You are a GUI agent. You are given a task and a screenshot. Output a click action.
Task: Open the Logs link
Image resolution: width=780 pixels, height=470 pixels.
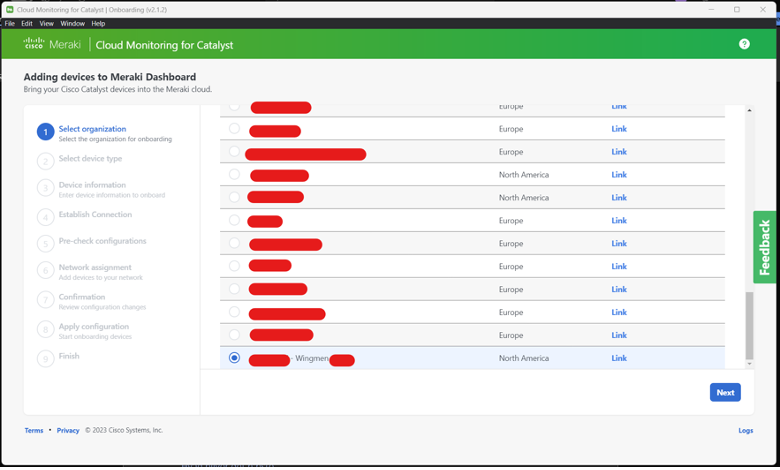click(x=745, y=430)
